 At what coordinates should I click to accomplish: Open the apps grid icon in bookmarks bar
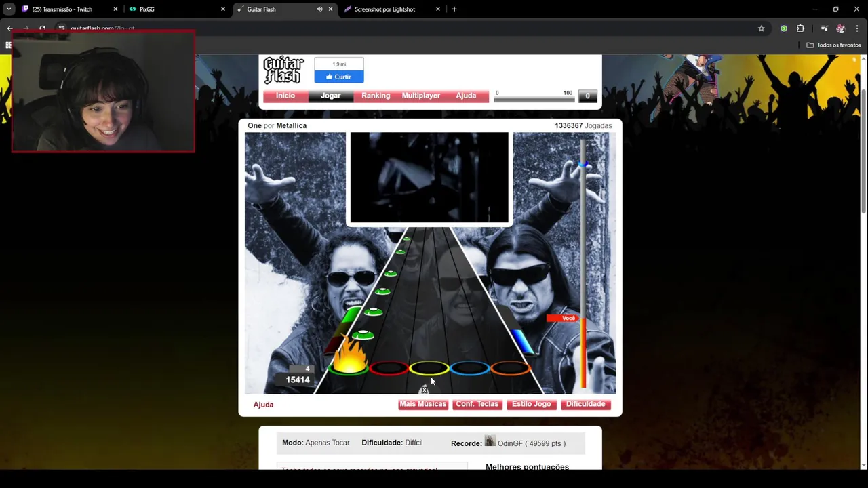pos(8,45)
